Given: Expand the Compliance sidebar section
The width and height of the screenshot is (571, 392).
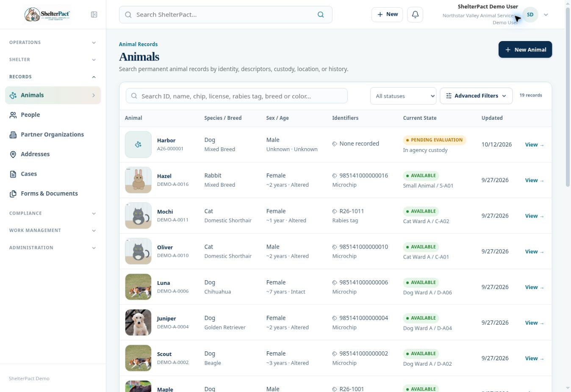Looking at the screenshot, I should click(53, 213).
